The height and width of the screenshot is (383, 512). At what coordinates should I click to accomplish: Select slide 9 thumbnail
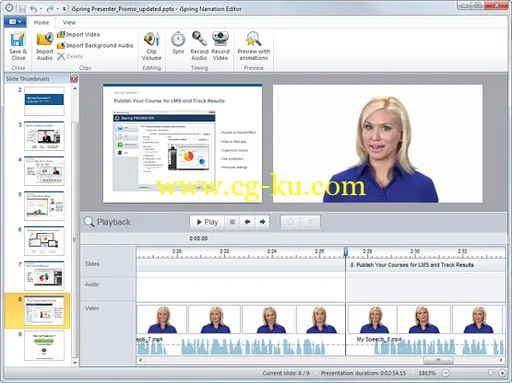tap(44, 346)
